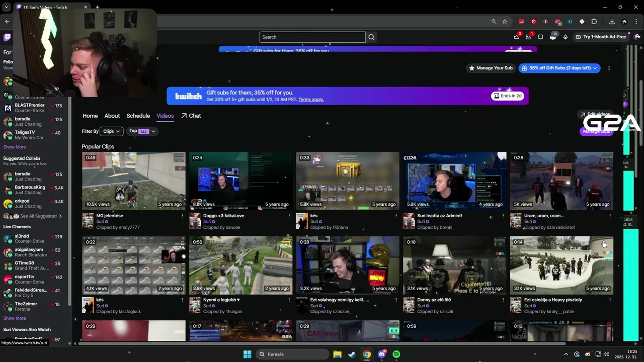Click the Windows Keresés search box
The width and height of the screenshot is (644, 362).
pyautogui.click(x=292, y=354)
